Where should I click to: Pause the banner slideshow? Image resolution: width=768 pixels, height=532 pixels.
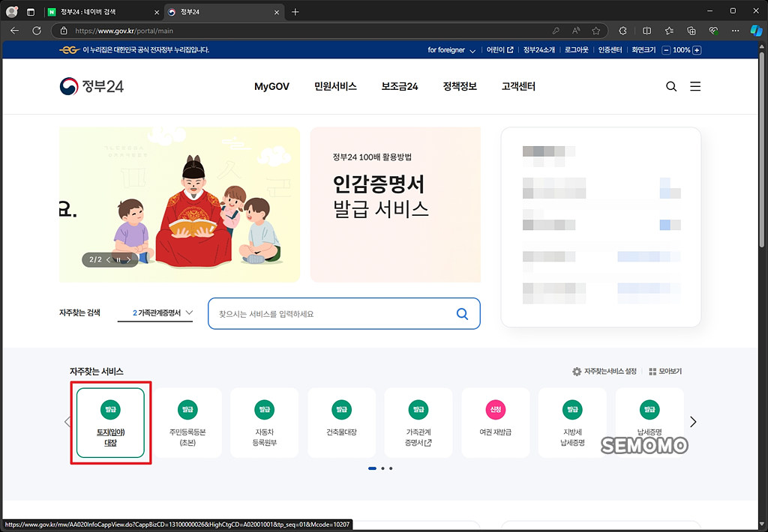pos(118,260)
